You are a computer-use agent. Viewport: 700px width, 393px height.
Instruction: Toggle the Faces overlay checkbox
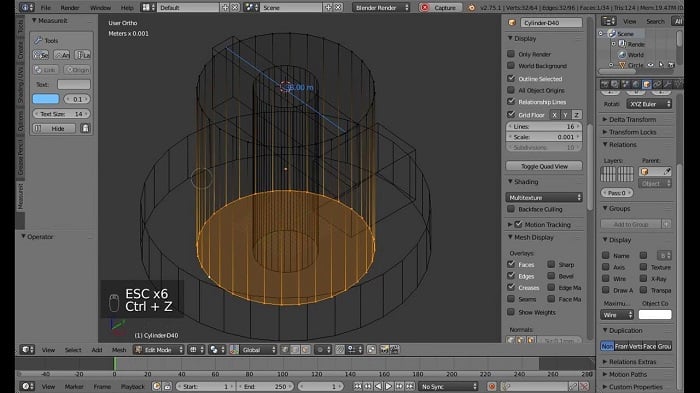(x=511, y=264)
